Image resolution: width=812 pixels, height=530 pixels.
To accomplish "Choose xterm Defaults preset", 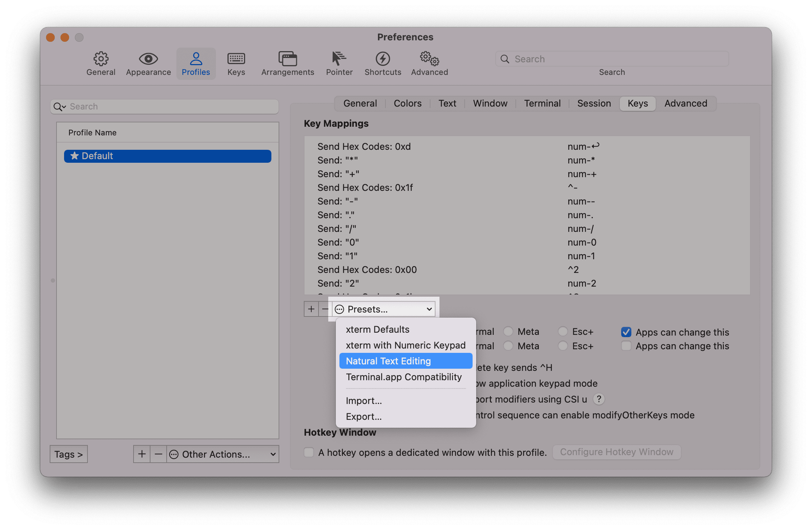I will click(406, 329).
